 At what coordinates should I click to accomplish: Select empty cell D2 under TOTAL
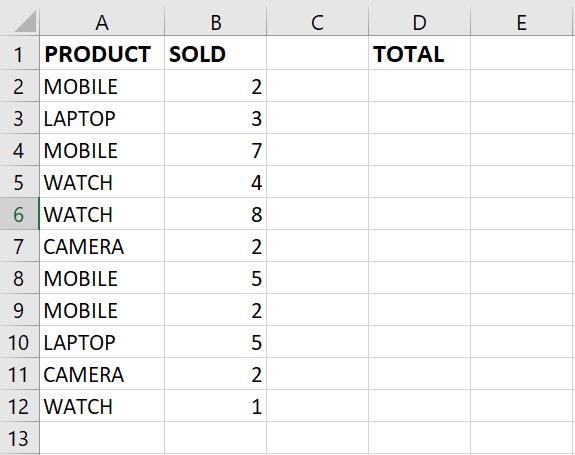(420, 86)
